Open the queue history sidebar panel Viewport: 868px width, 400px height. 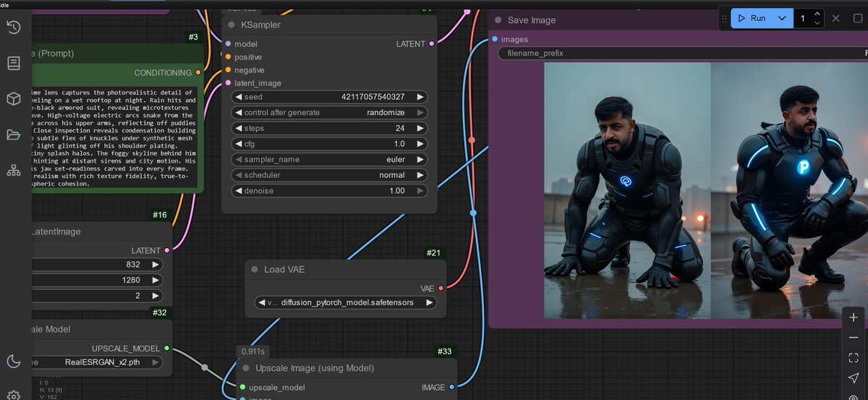[13, 27]
